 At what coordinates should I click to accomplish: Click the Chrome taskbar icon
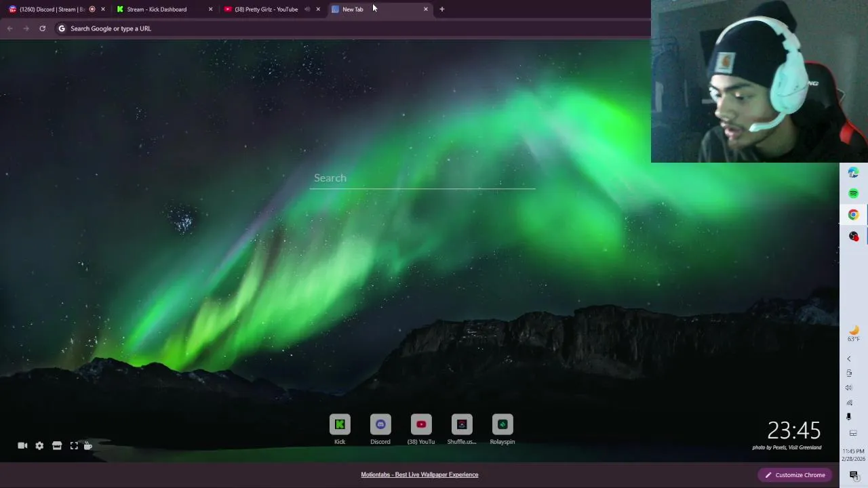pyautogui.click(x=853, y=215)
